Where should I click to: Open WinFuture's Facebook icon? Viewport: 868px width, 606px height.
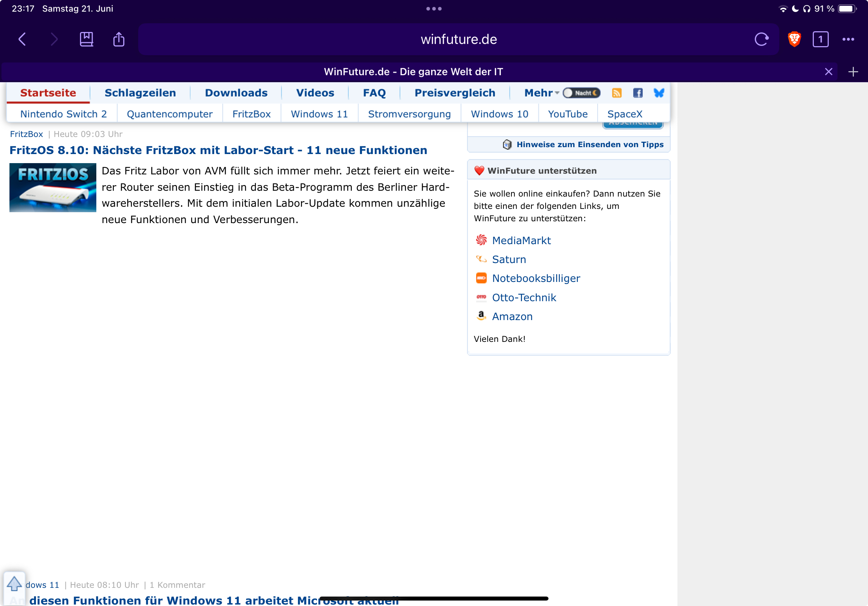pyautogui.click(x=638, y=93)
